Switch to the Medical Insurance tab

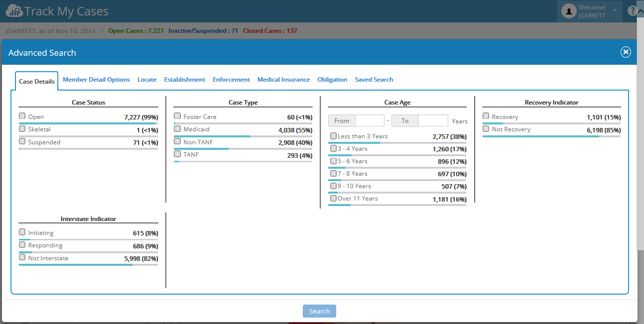click(x=283, y=80)
